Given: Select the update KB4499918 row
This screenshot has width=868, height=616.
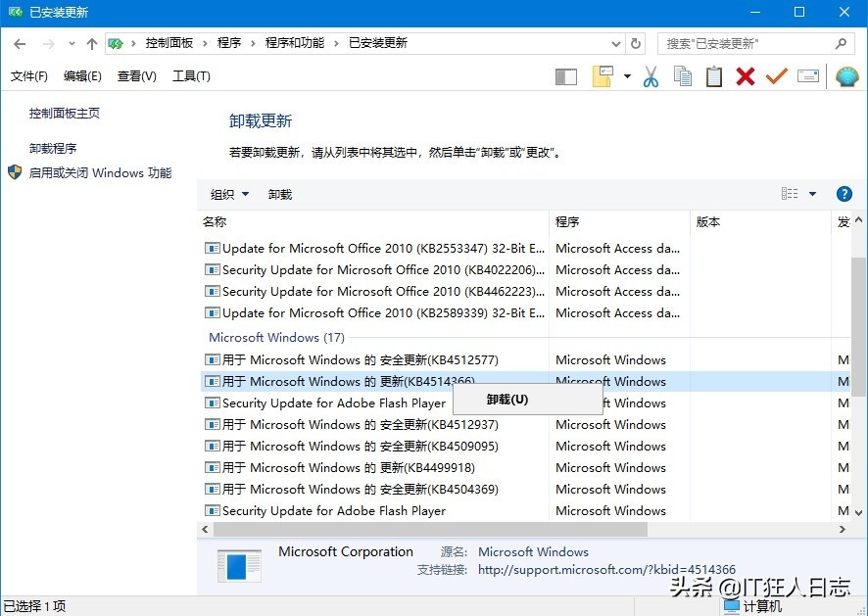Looking at the screenshot, I should click(x=524, y=468).
